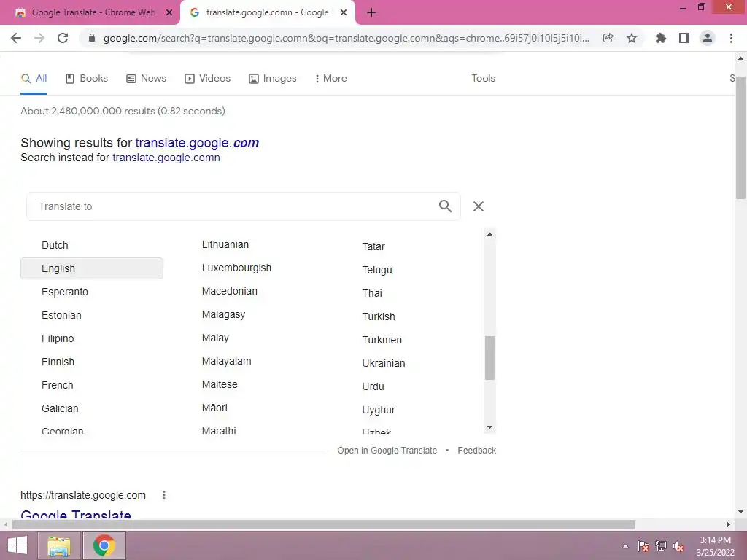The width and height of the screenshot is (747, 560).
Task: Click the share page icon in address bar
Action: pyautogui.click(x=608, y=38)
